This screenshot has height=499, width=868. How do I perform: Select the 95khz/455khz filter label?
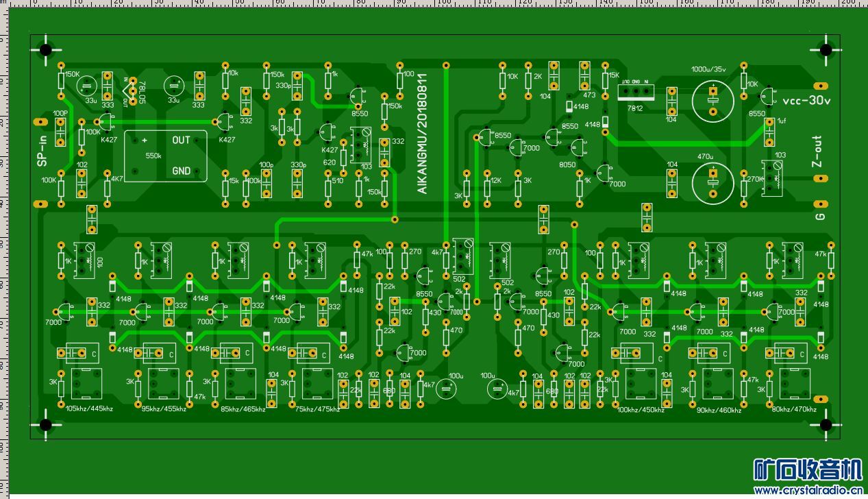(163, 409)
